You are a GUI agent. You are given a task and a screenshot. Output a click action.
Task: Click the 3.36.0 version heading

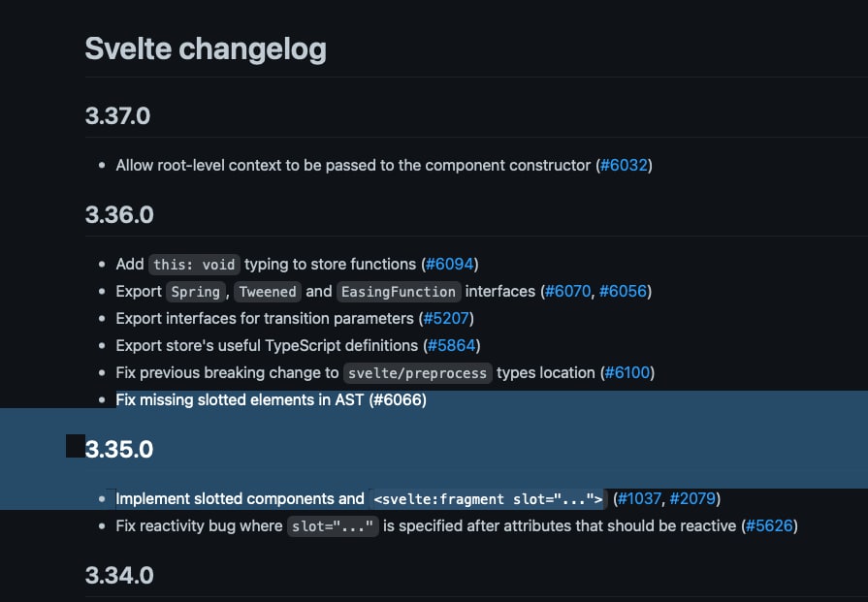point(119,215)
